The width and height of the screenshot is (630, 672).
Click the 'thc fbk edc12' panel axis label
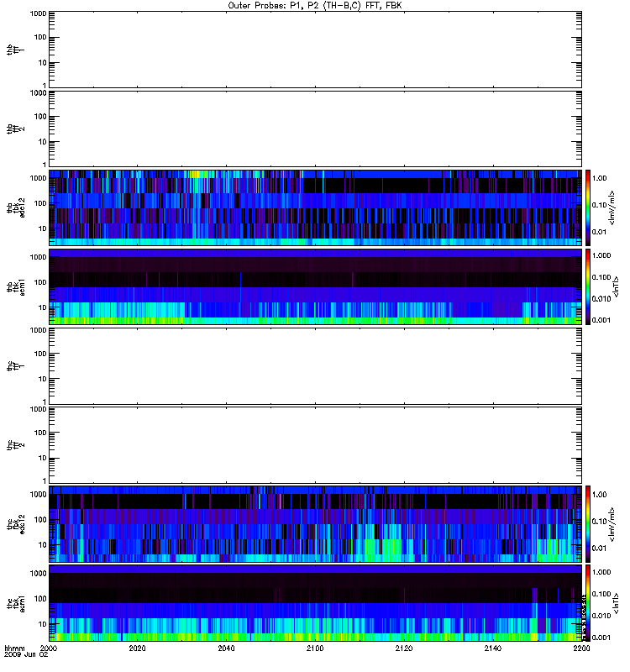16,524
